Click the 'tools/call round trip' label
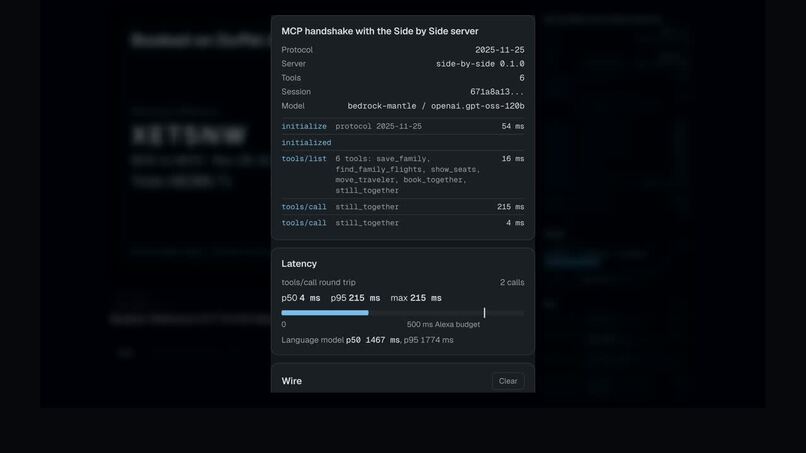The width and height of the screenshot is (806, 453). click(318, 282)
